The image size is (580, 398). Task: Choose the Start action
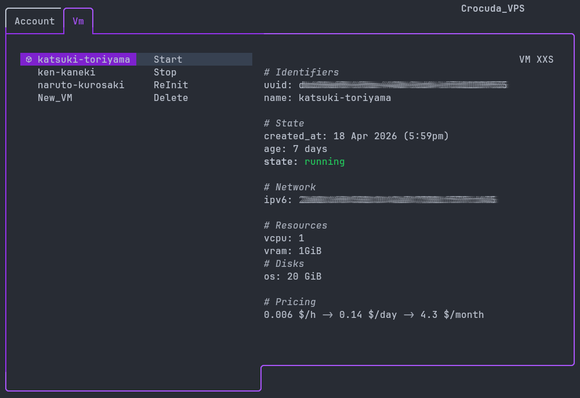(x=195, y=59)
